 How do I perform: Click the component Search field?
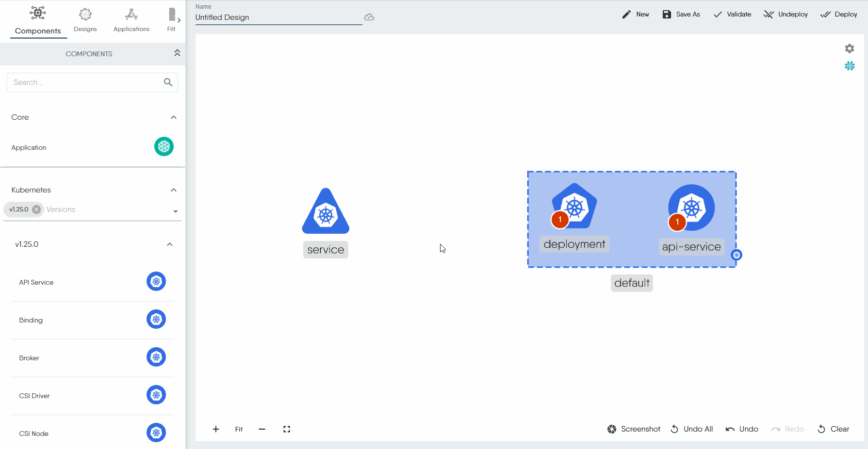(x=87, y=82)
